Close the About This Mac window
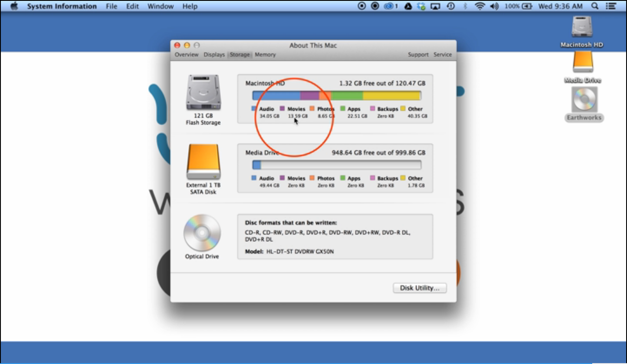Viewport: 627px width, 364px height. (177, 45)
